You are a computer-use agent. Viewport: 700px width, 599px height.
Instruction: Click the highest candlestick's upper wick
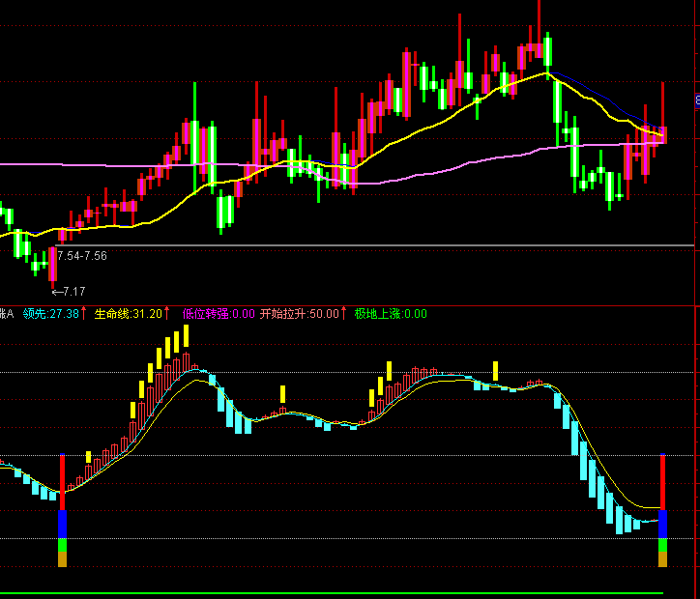pyautogui.click(x=539, y=21)
